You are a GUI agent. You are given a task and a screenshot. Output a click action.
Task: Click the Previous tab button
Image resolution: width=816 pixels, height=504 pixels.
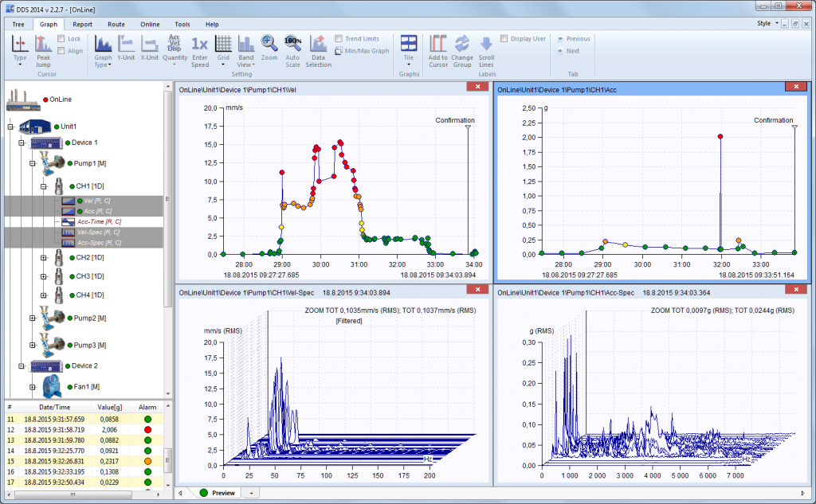[x=573, y=38]
